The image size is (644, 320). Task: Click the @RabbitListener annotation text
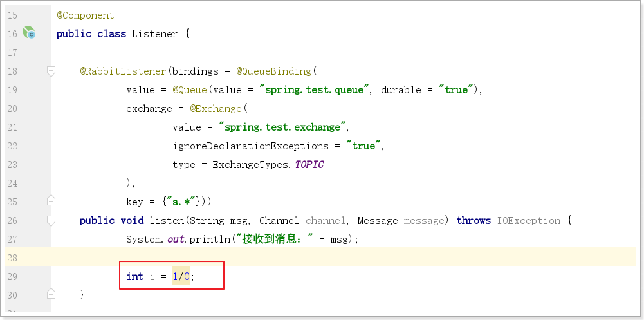pos(123,71)
